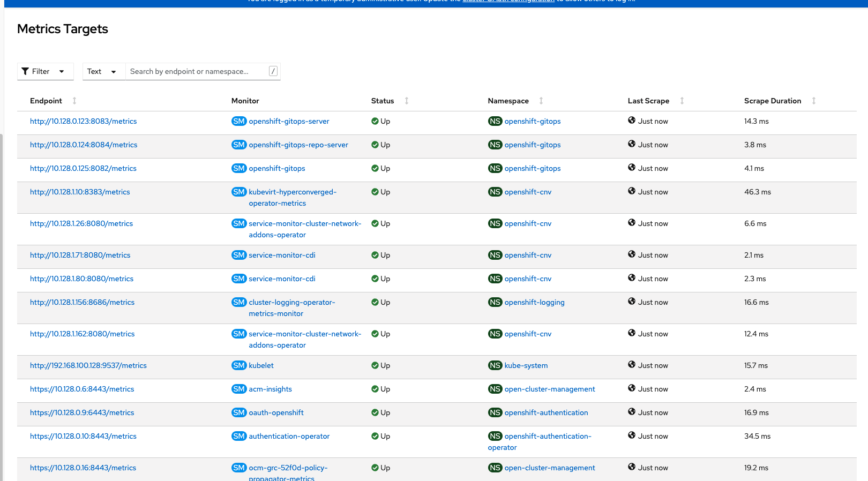This screenshot has width=868, height=481.
Task: Click the Last Scrape sort icon
Action: pos(682,101)
